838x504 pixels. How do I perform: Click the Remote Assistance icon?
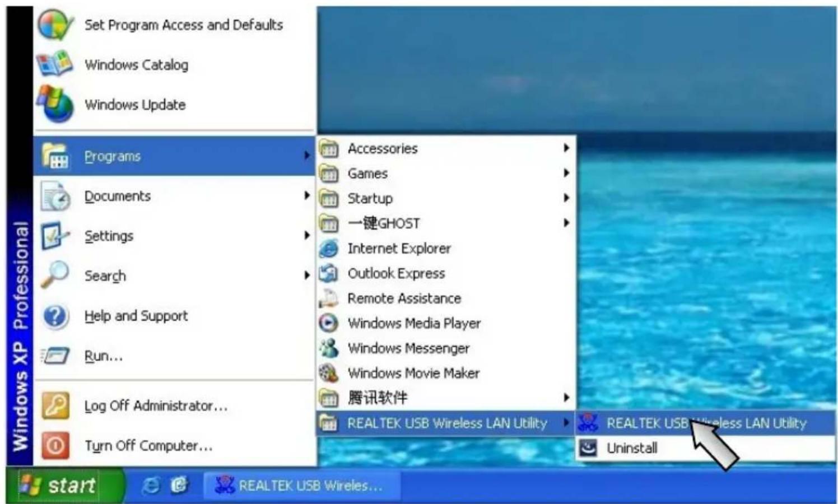coord(329,298)
